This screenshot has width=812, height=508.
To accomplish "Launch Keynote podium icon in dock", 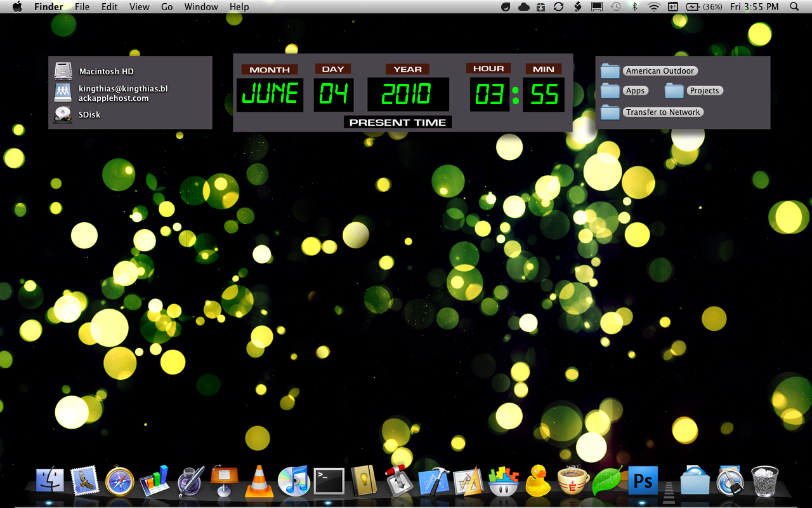I will point(225,481).
